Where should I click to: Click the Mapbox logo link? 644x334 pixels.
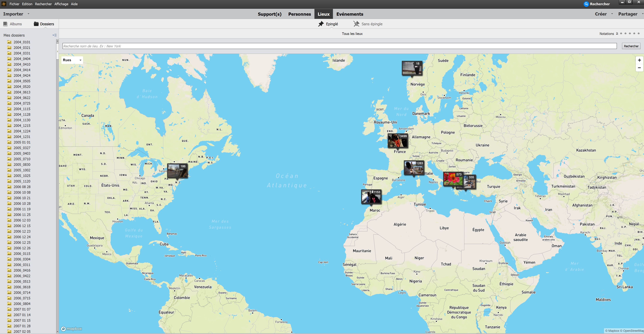(72, 329)
